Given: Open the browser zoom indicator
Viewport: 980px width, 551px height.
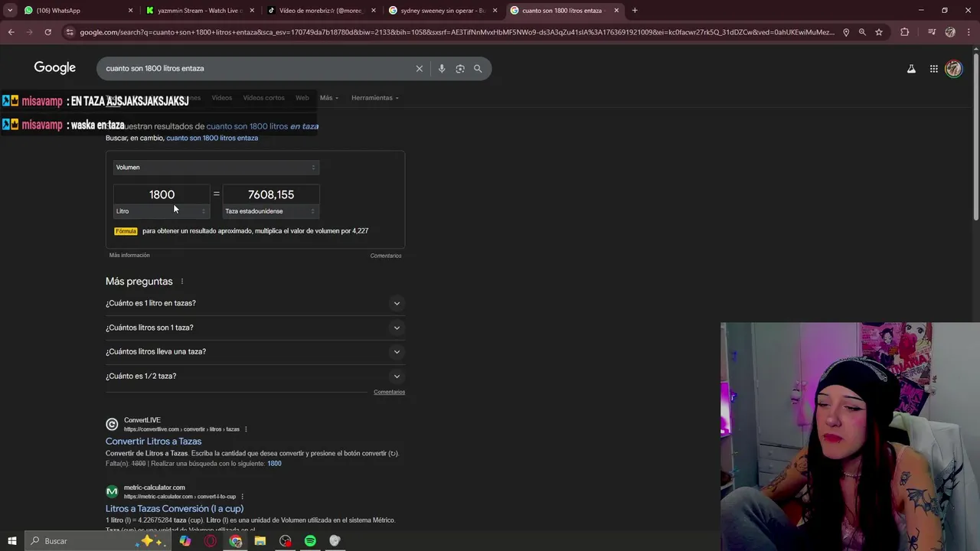Looking at the screenshot, I should pos(862,32).
